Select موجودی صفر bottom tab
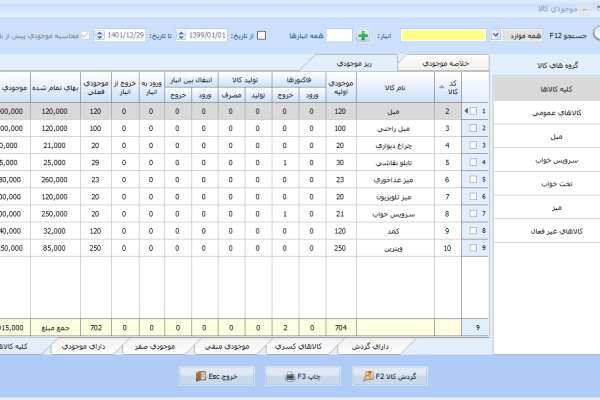The width and height of the screenshot is (600, 400). pos(155,347)
